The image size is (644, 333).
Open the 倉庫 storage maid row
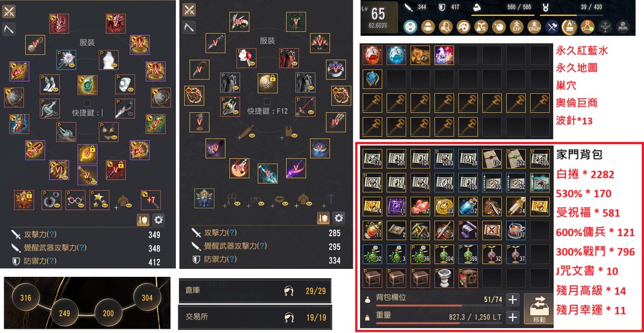tap(254, 292)
